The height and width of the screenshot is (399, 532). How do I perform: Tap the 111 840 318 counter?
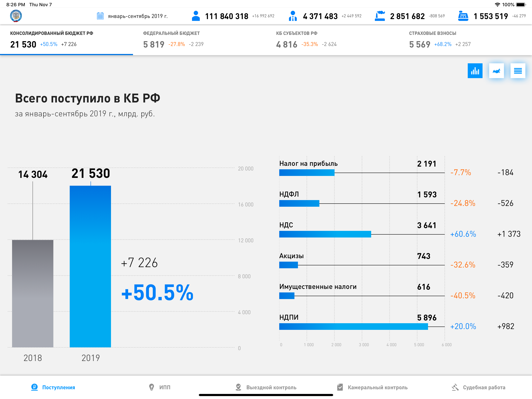[x=226, y=16]
